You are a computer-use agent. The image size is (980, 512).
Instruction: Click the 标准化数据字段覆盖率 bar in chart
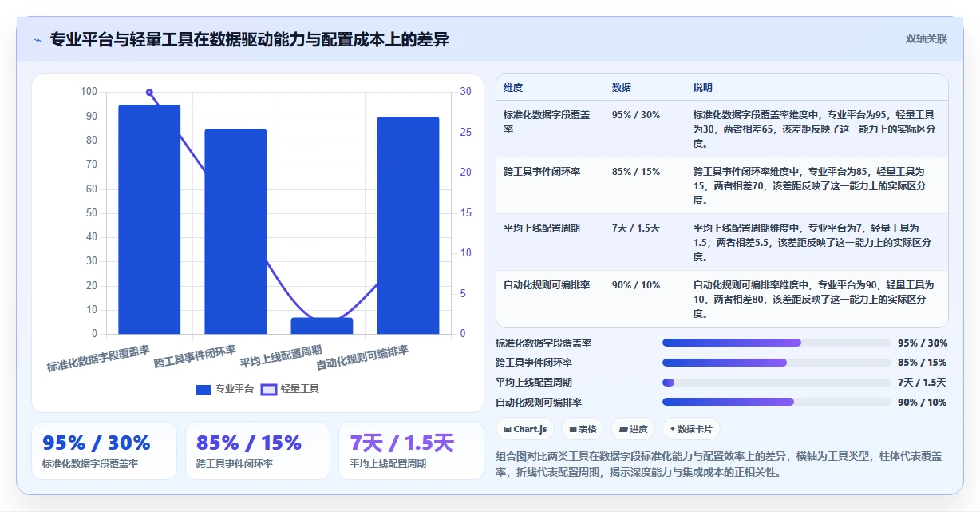[149, 219]
